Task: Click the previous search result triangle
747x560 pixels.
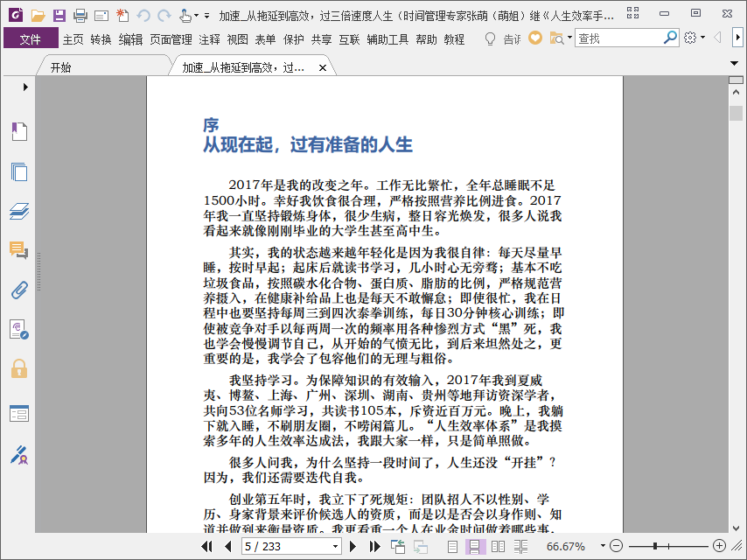Action: (x=717, y=37)
